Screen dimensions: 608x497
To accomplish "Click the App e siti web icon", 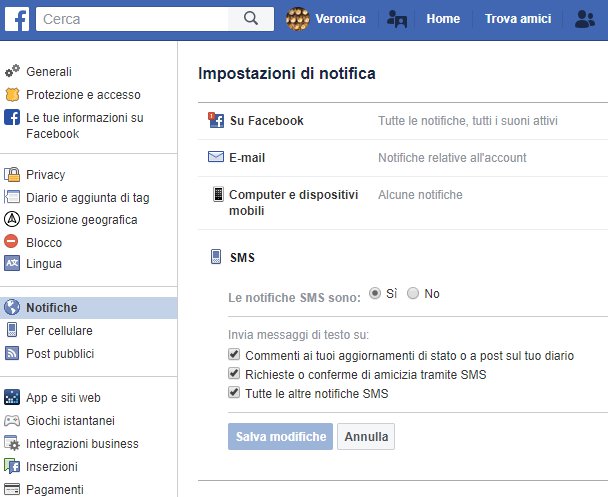I will tap(12, 397).
